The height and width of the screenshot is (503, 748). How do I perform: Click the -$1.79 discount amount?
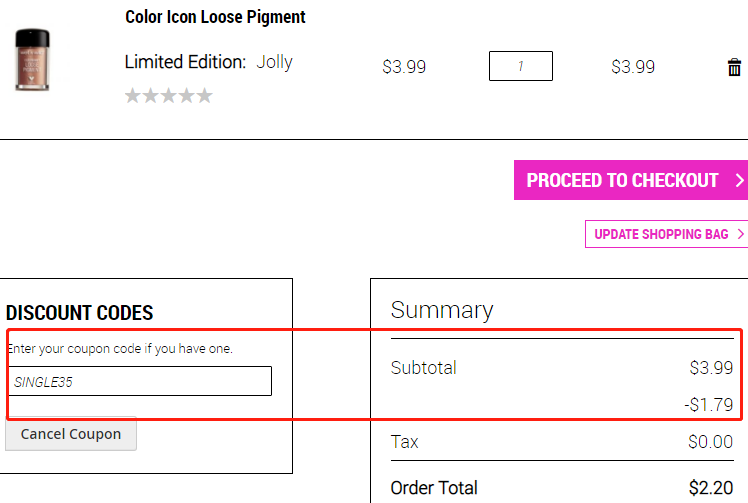709,405
